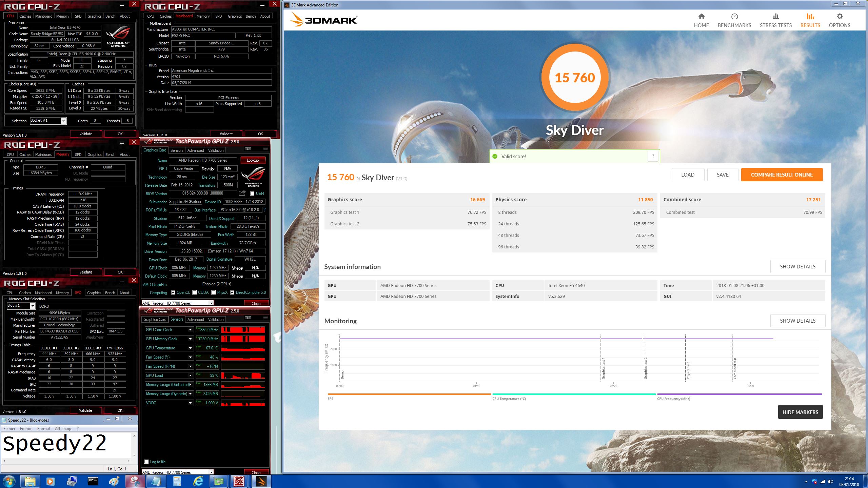
Task: Launch Internet Explorer from the taskbar
Action: click(198, 481)
